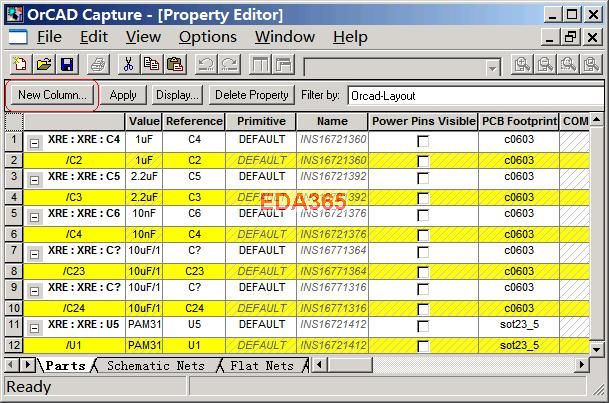Click the tab scroll right arrow
This screenshot has height=403, width=609.
pos(28,365)
